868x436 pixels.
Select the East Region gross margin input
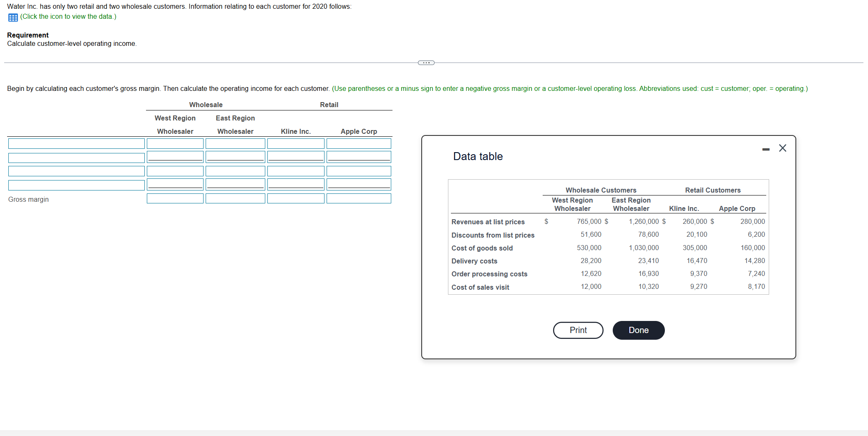[235, 198]
